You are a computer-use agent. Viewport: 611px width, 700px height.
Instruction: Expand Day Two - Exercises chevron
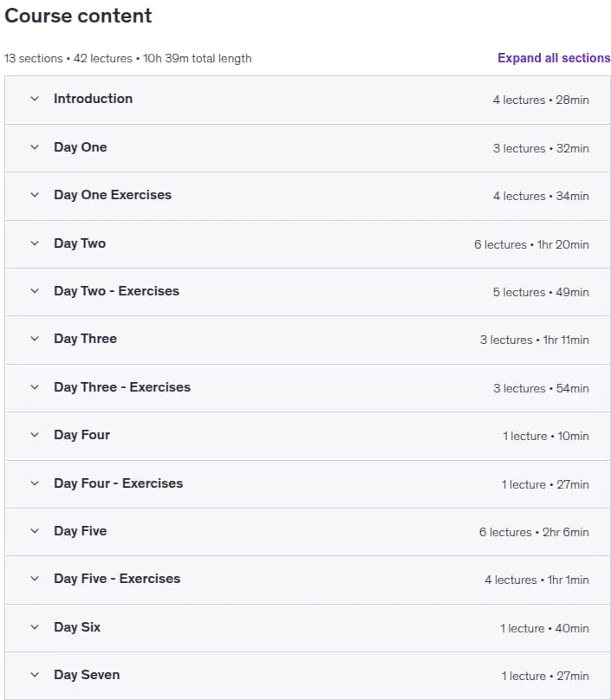click(x=35, y=291)
